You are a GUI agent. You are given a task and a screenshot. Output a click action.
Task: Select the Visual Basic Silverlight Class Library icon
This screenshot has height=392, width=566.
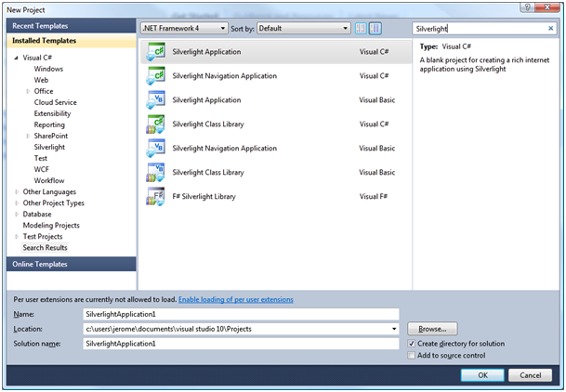[x=155, y=173]
